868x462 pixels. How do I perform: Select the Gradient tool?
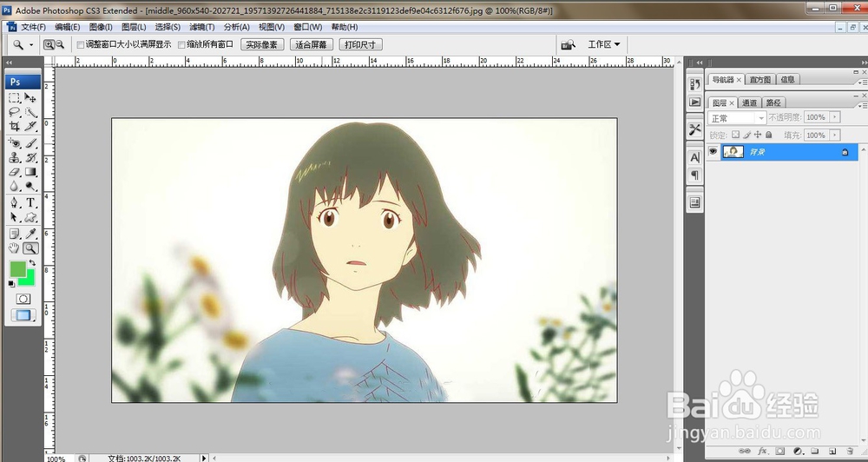(x=30, y=172)
